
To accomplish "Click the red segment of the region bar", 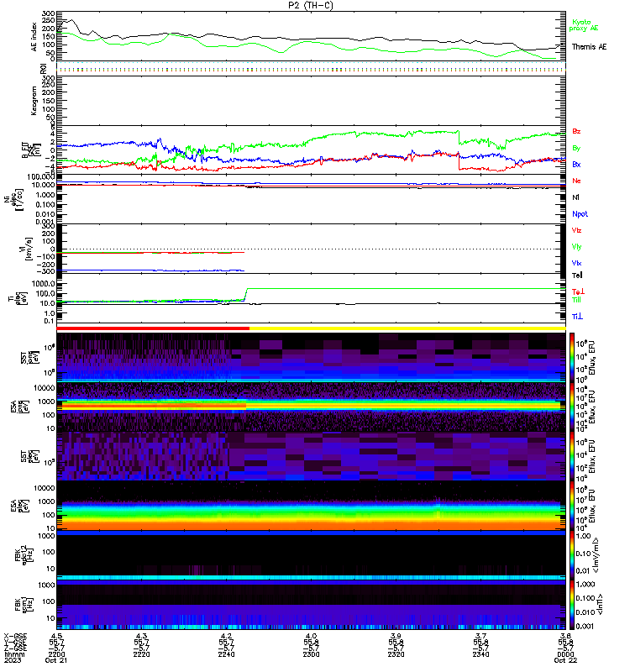I will pyautogui.click(x=153, y=328).
